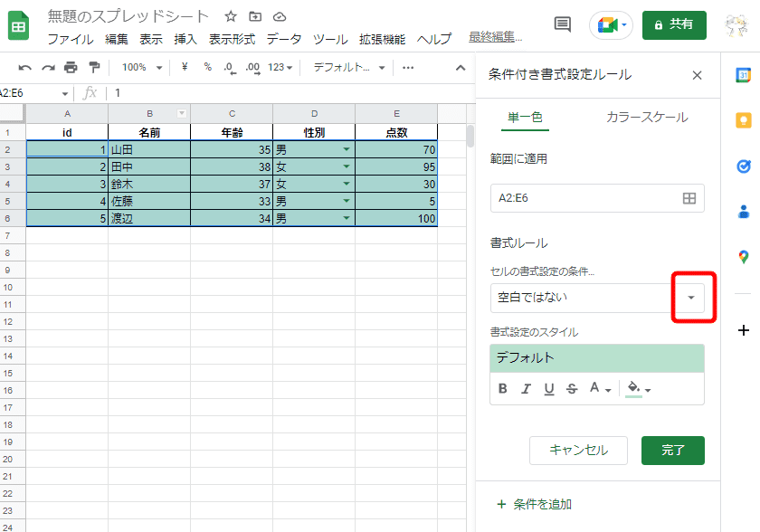
Task: Click the 完了 button
Action: point(673,450)
